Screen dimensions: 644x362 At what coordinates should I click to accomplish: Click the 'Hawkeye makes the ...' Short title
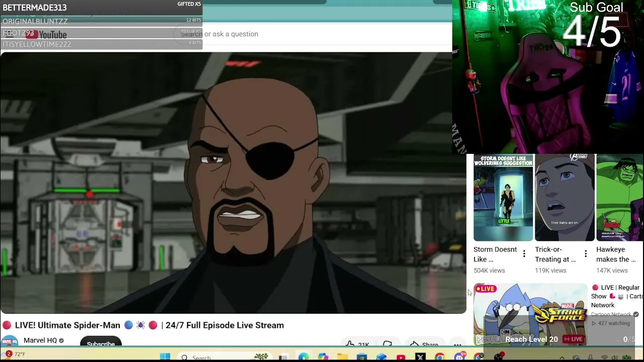pos(616,254)
